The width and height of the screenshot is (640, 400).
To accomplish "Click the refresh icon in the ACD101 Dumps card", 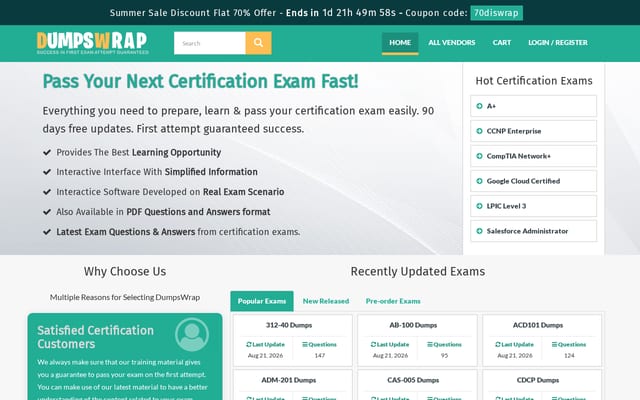I will [498, 344].
